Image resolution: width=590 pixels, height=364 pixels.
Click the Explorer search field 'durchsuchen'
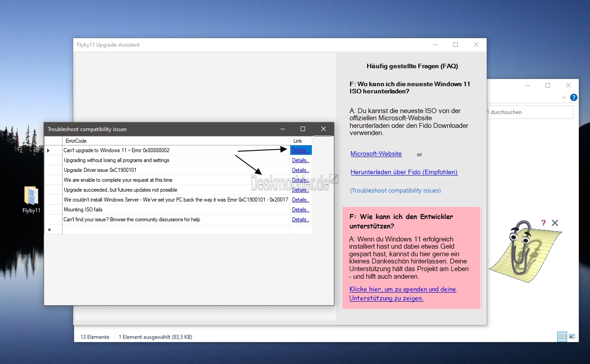click(530, 112)
